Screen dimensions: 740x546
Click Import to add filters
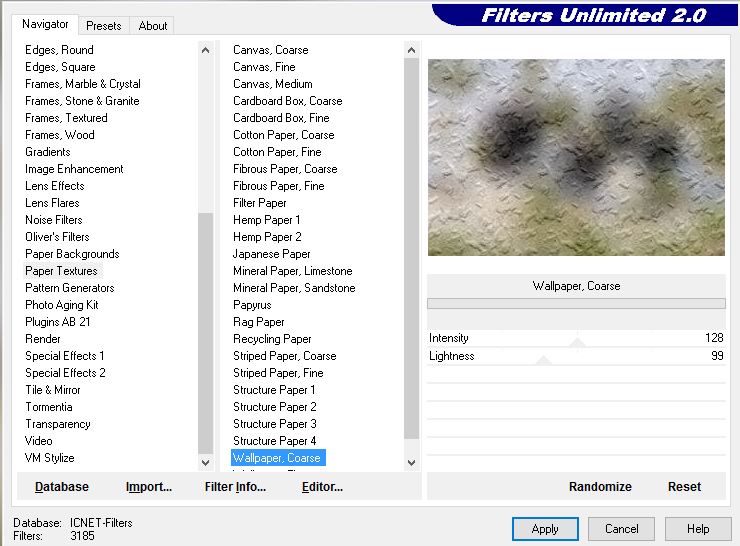tap(149, 487)
